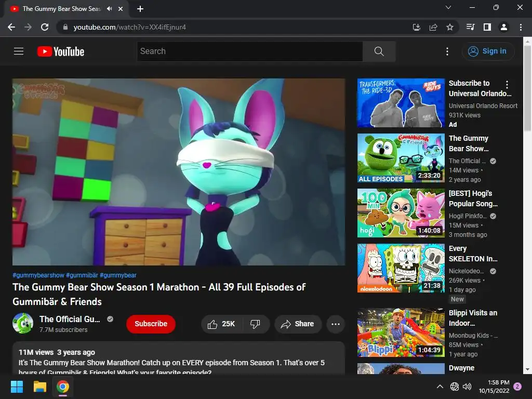This screenshot has height=399, width=532.
Task: Click the browser address bar URL
Action: tap(129, 27)
